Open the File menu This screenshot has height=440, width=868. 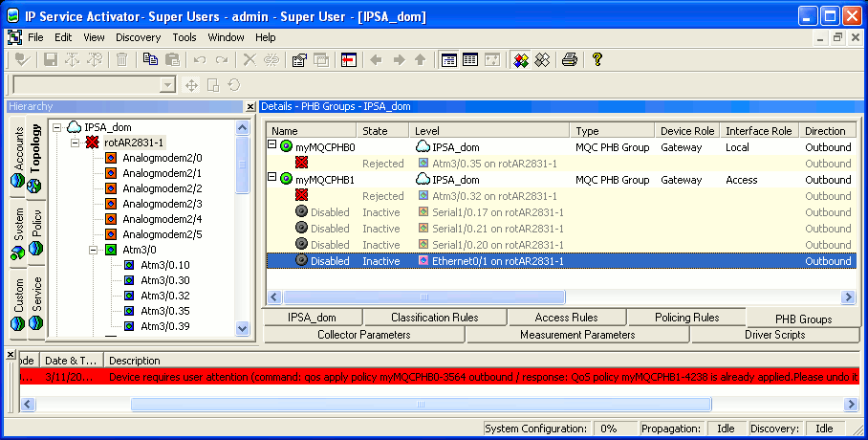pos(35,37)
